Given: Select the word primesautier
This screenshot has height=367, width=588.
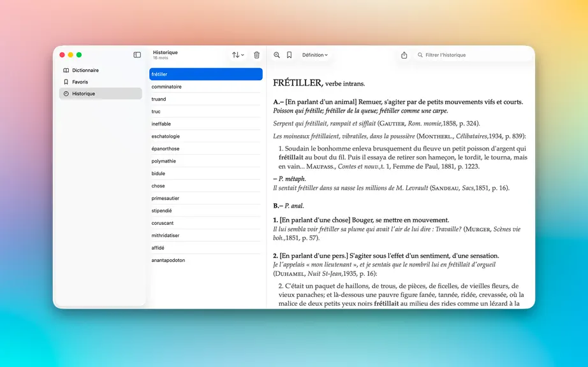Looking at the screenshot, I should 206,198.
